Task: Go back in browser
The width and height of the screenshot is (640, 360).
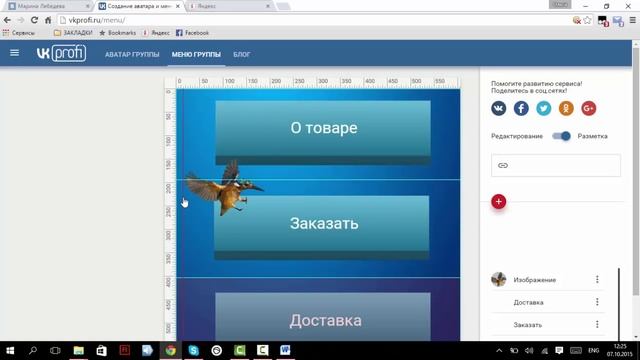Action: click(7, 20)
